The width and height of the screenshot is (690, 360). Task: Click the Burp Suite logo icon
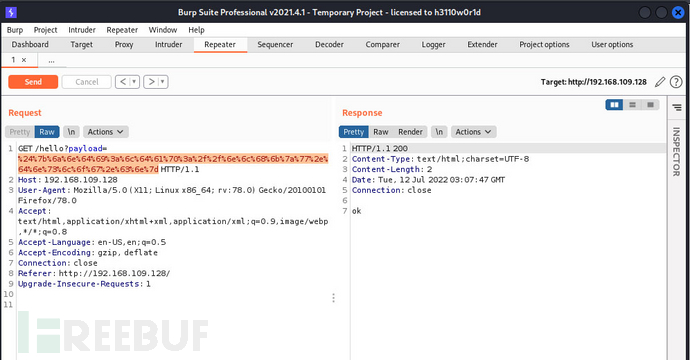(11, 12)
